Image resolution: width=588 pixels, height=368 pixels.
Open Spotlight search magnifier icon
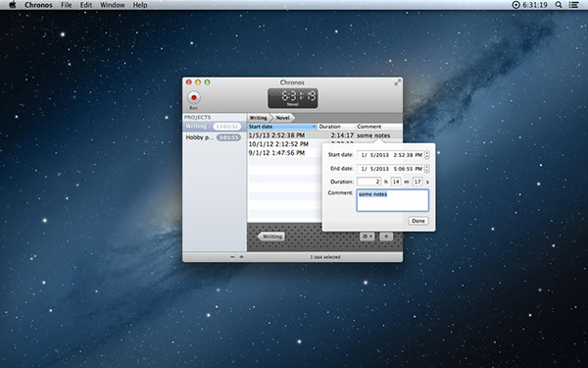click(x=559, y=5)
